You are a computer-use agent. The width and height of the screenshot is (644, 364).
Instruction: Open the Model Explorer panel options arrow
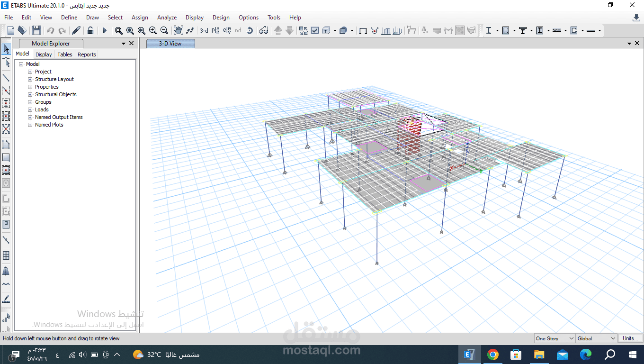pos(124,43)
